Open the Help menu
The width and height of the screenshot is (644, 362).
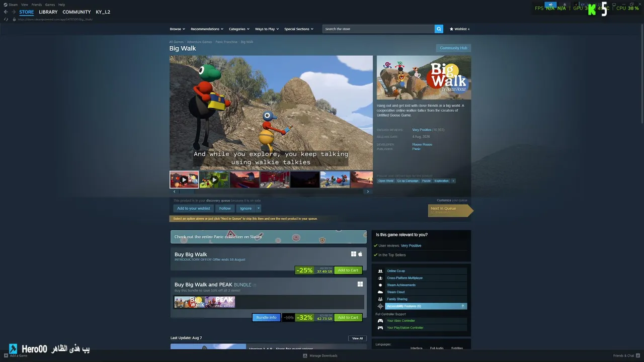pos(61,5)
